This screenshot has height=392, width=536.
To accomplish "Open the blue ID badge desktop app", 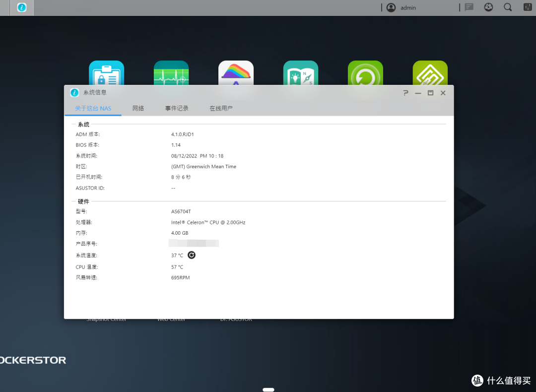I will tap(106, 73).
